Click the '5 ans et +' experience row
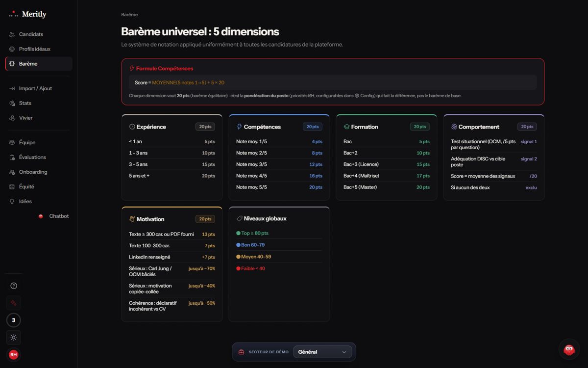The height and width of the screenshot is (368, 588). point(172,176)
